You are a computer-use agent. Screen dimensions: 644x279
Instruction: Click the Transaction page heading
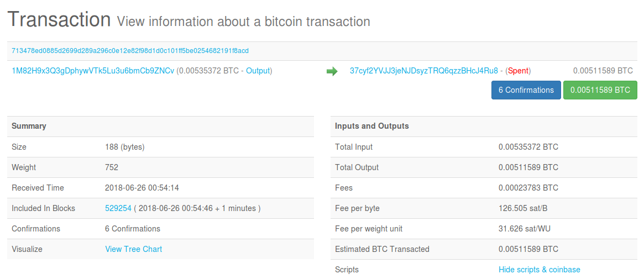(59, 20)
